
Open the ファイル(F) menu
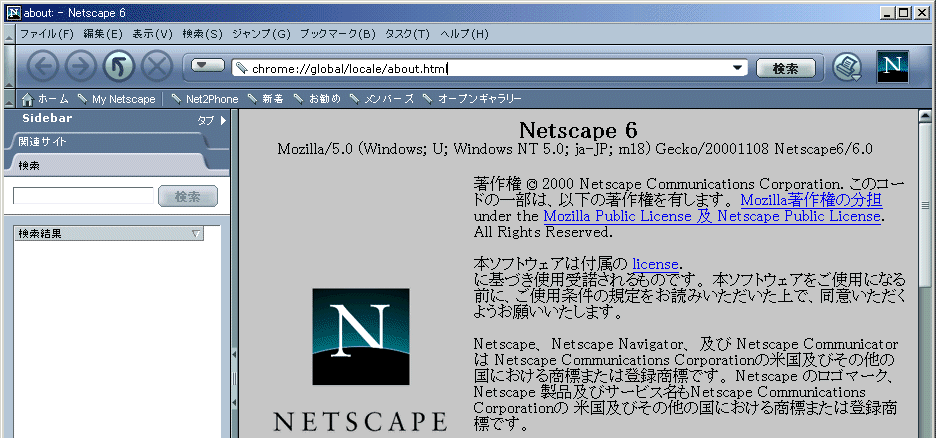pos(47,34)
